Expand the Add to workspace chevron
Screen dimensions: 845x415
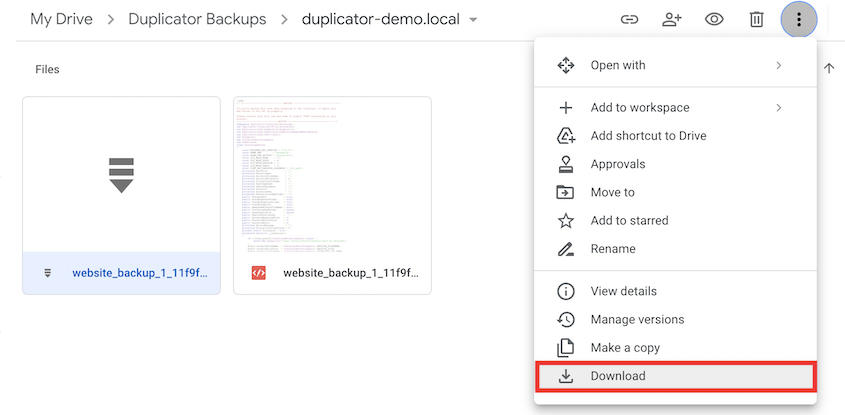(779, 108)
